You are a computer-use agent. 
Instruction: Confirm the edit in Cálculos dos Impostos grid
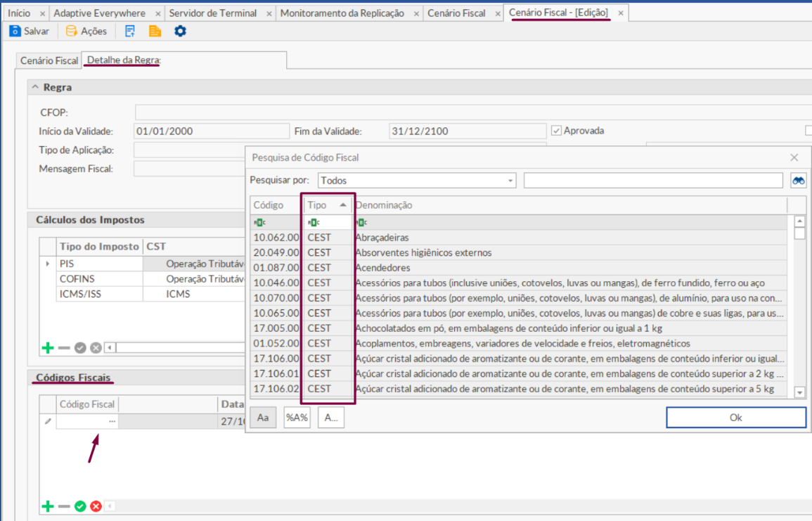click(x=79, y=347)
